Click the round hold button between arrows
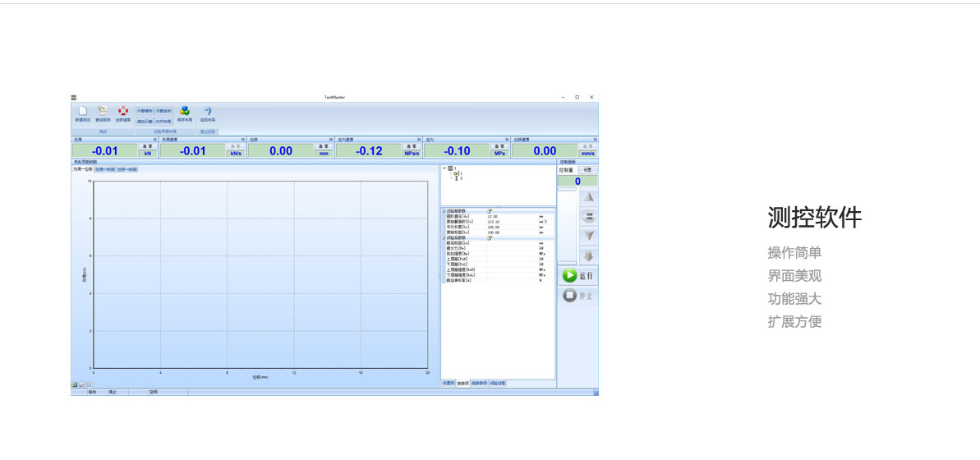 tap(588, 217)
